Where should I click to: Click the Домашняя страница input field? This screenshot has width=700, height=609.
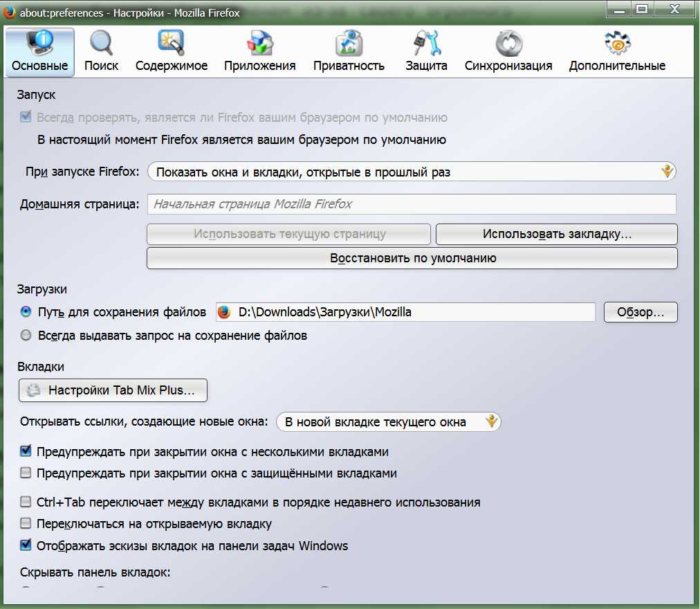412,204
